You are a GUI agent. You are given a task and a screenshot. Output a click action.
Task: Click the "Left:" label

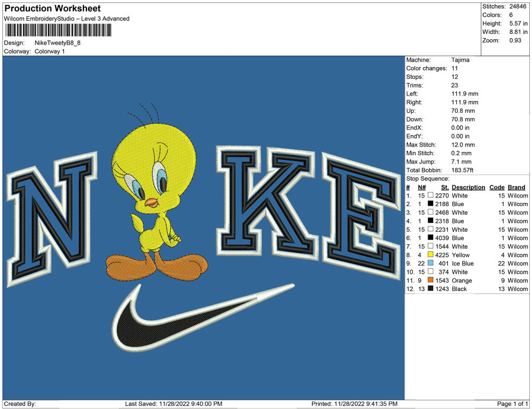(x=412, y=93)
